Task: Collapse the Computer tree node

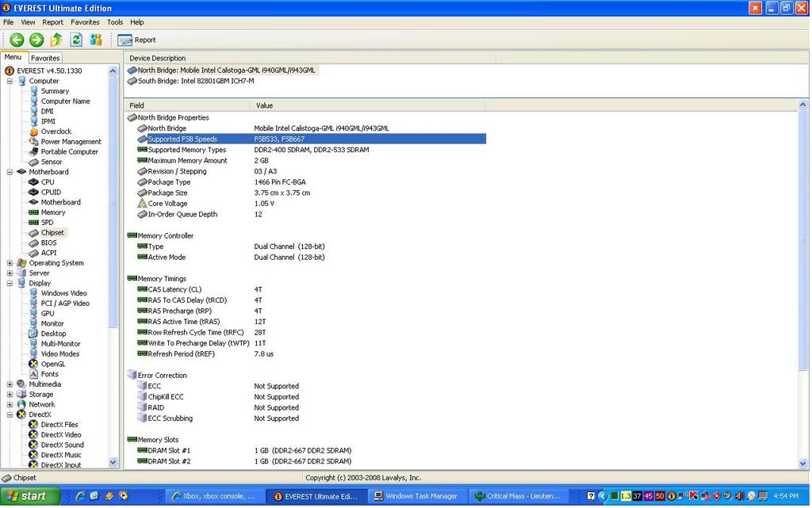Action: (10, 81)
